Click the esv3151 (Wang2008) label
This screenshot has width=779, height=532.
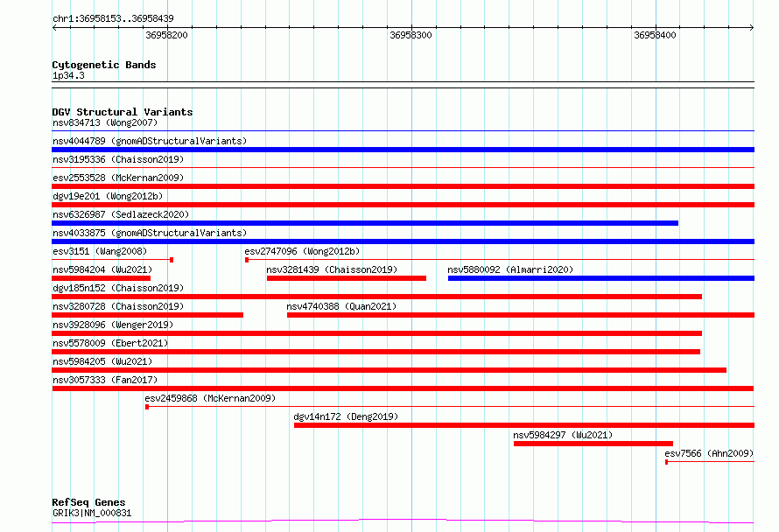click(x=100, y=251)
